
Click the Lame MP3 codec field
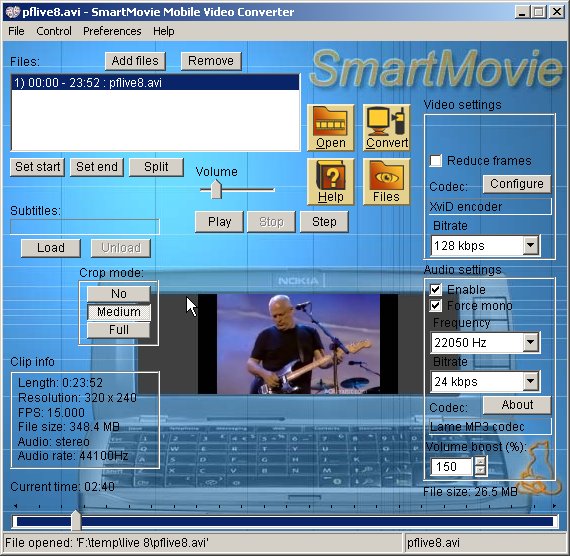[x=490, y=427]
